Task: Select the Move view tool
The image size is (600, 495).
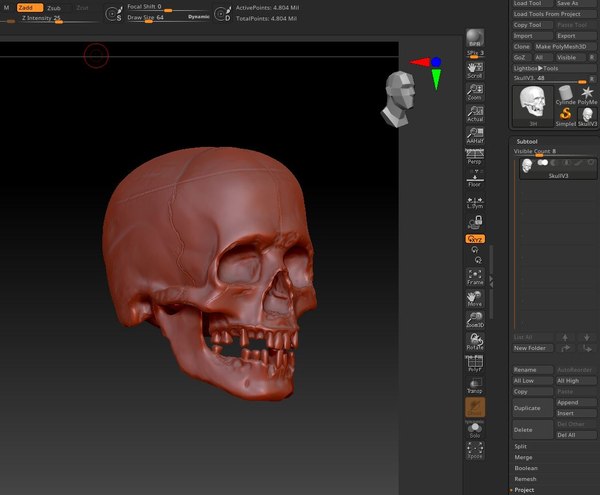Action: (x=475, y=298)
